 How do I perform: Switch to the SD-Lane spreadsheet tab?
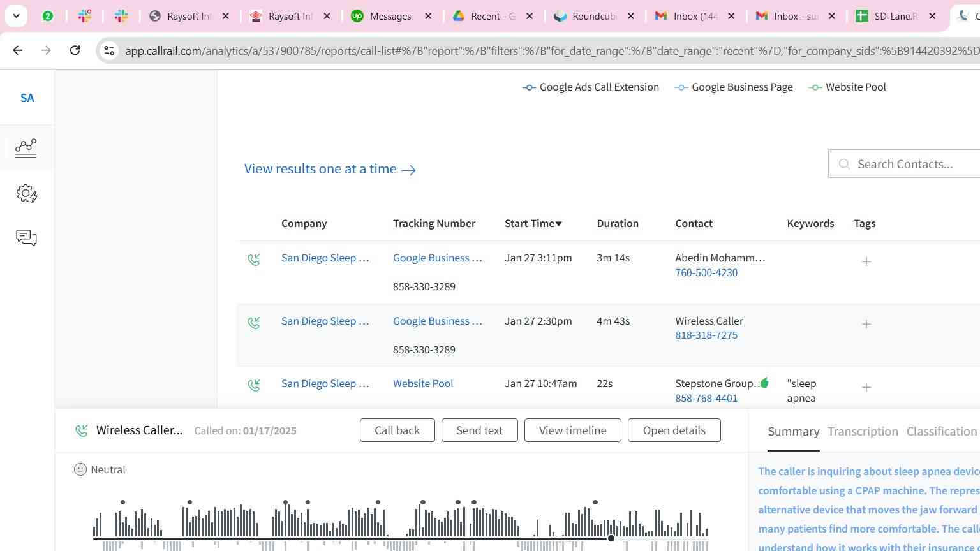(896, 17)
